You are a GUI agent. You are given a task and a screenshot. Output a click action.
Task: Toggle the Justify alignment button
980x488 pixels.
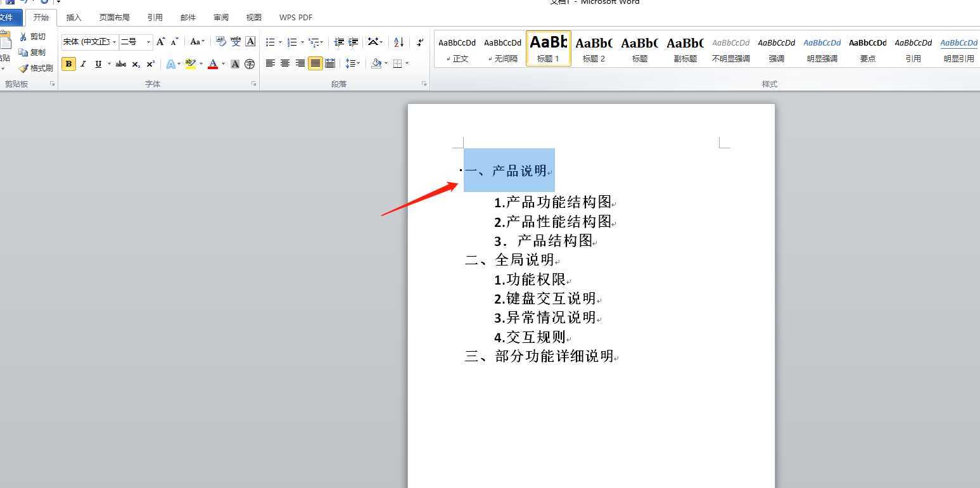[315, 63]
